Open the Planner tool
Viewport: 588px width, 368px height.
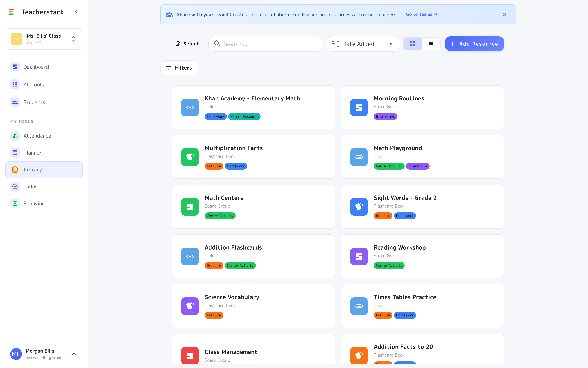(x=44, y=153)
